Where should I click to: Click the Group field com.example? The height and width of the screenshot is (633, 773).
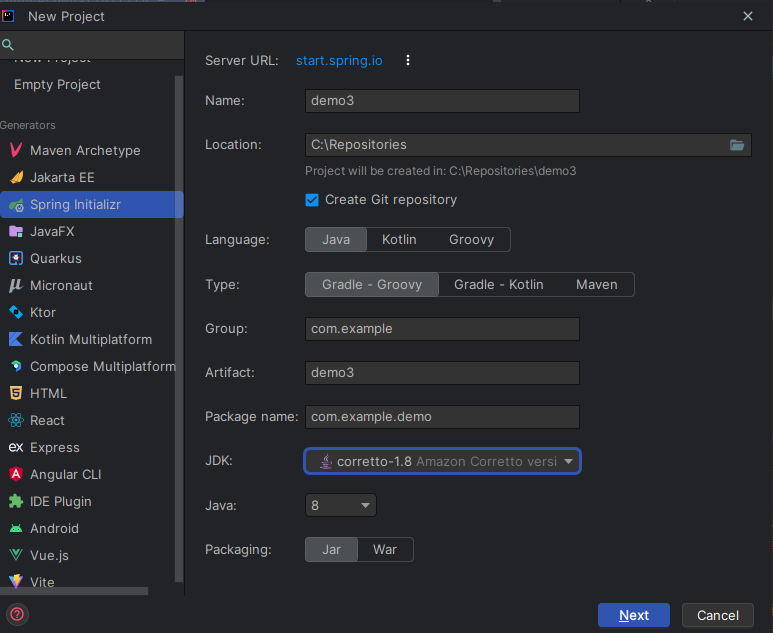pyautogui.click(x=442, y=329)
